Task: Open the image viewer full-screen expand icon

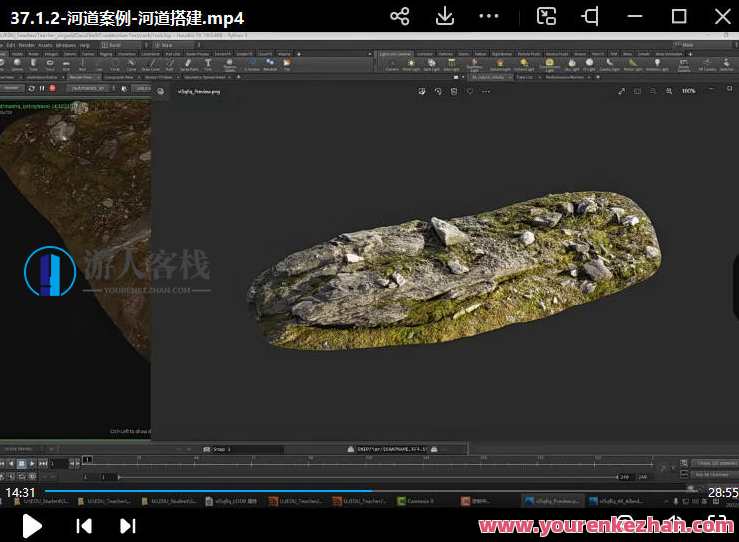Action: coord(621,92)
